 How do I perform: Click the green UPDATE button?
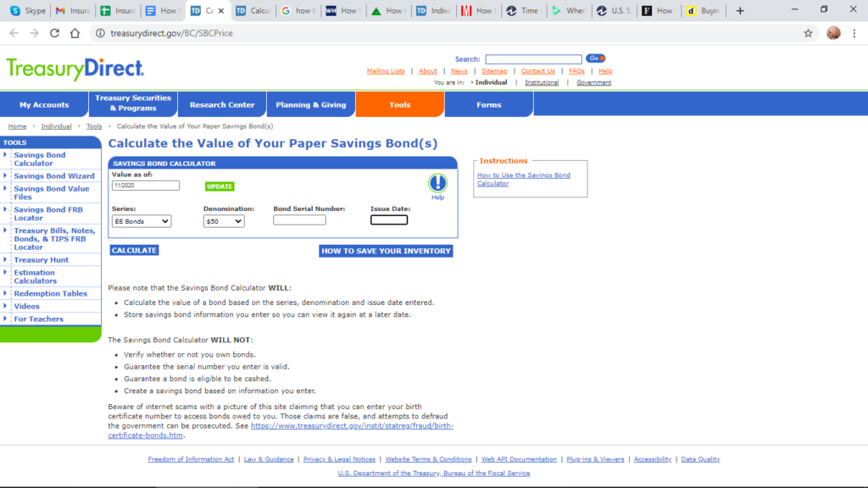pos(220,186)
